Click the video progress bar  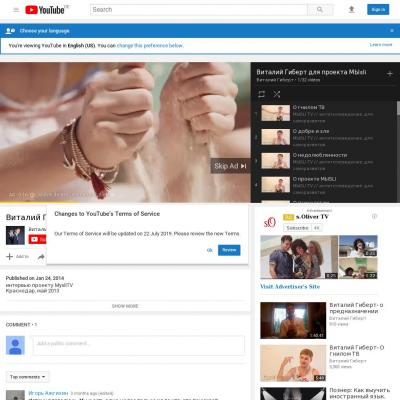coord(125,202)
